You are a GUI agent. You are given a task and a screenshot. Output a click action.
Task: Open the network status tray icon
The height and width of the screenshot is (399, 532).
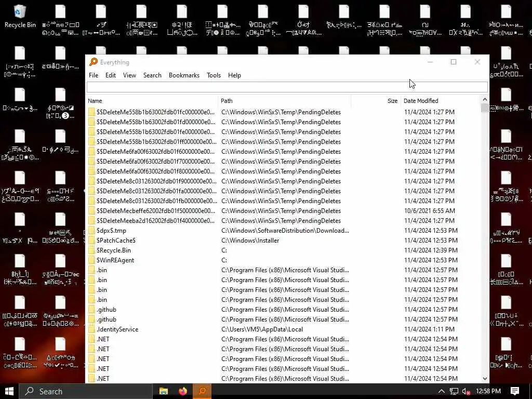click(454, 392)
